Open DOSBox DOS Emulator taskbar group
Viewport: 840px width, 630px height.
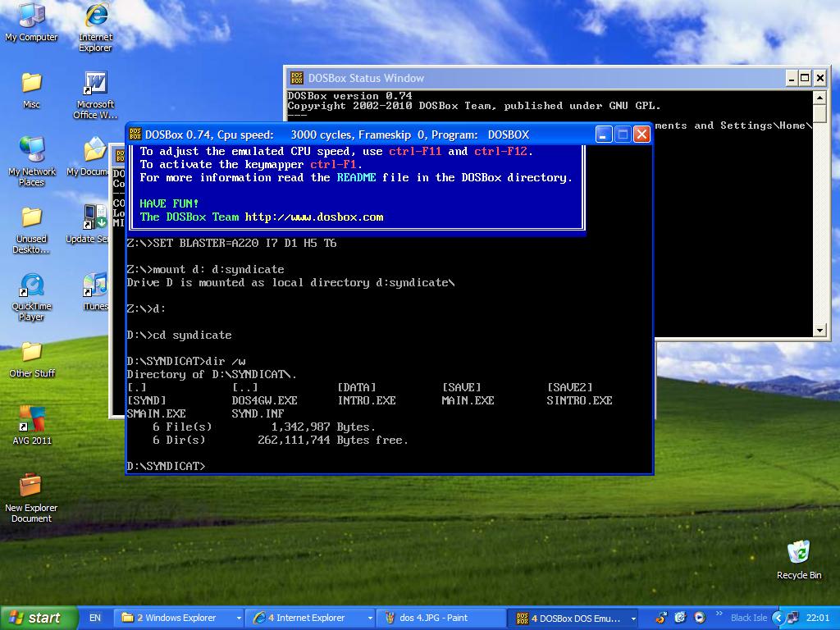[x=573, y=618]
